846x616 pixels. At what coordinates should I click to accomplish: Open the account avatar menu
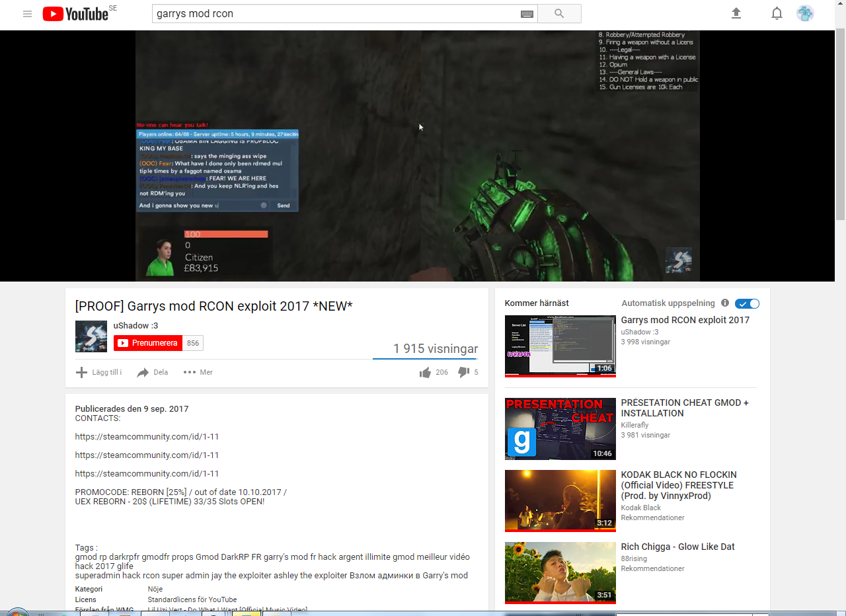(x=805, y=13)
